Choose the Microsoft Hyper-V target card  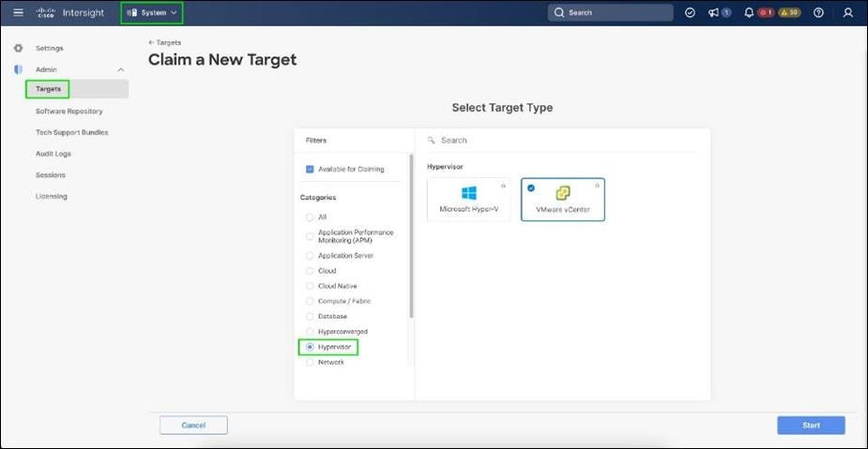coord(469,200)
